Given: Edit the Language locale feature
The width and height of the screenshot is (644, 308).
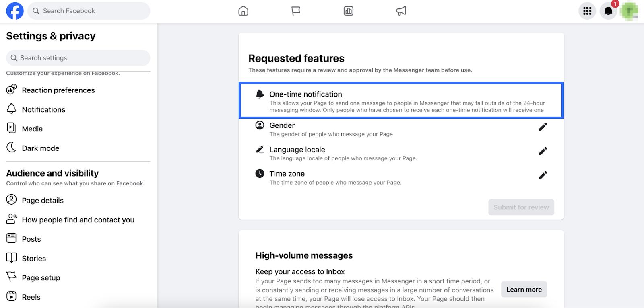Looking at the screenshot, I should pos(543,151).
